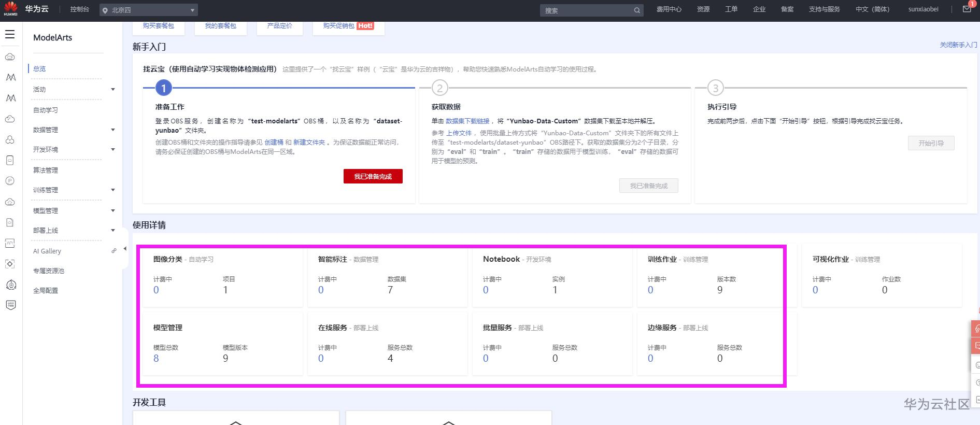
Task: Click the diamond scan-frame sidebar icon
Action: (10, 264)
